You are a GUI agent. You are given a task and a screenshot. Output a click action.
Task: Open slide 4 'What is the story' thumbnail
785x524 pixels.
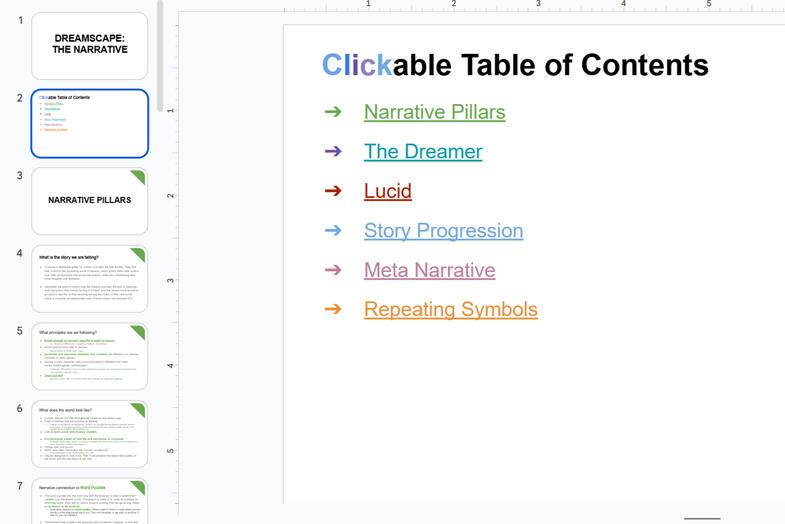click(90, 278)
